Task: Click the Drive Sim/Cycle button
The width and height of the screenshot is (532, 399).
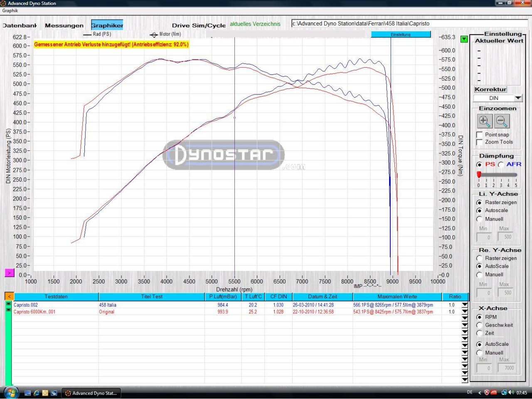Action: tap(199, 25)
